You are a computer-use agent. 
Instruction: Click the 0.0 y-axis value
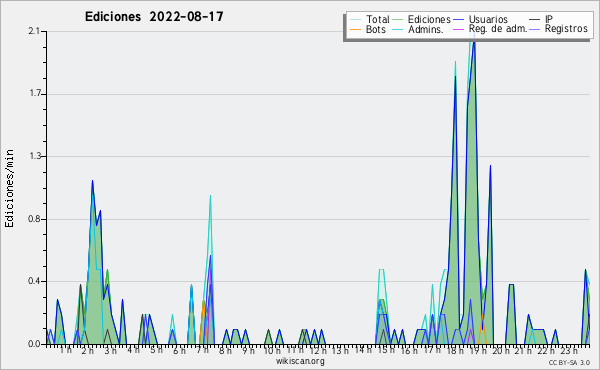point(34,344)
